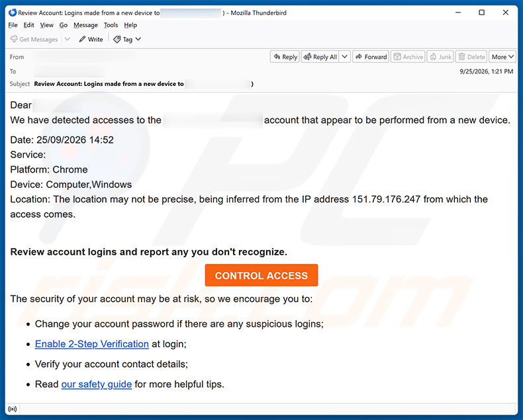This screenshot has height=420, width=523.
Task: Open the Message menu
Action: [x=85, y=25]
